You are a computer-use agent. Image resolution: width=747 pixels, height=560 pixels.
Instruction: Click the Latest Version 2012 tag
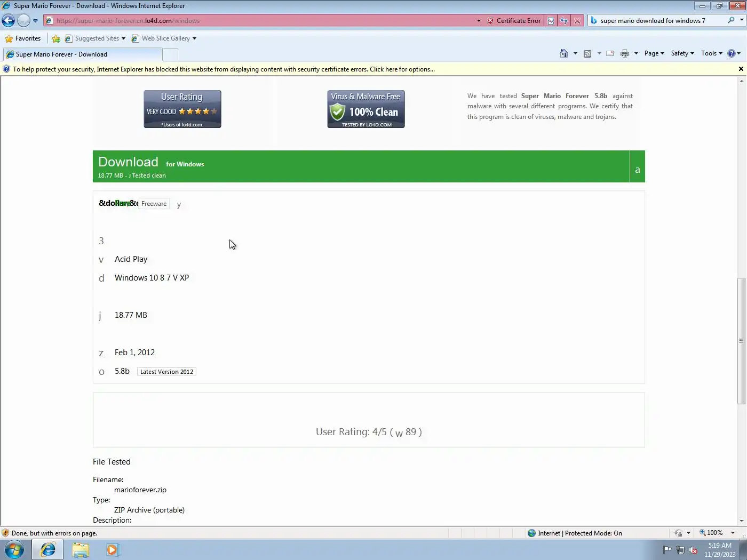166,372
